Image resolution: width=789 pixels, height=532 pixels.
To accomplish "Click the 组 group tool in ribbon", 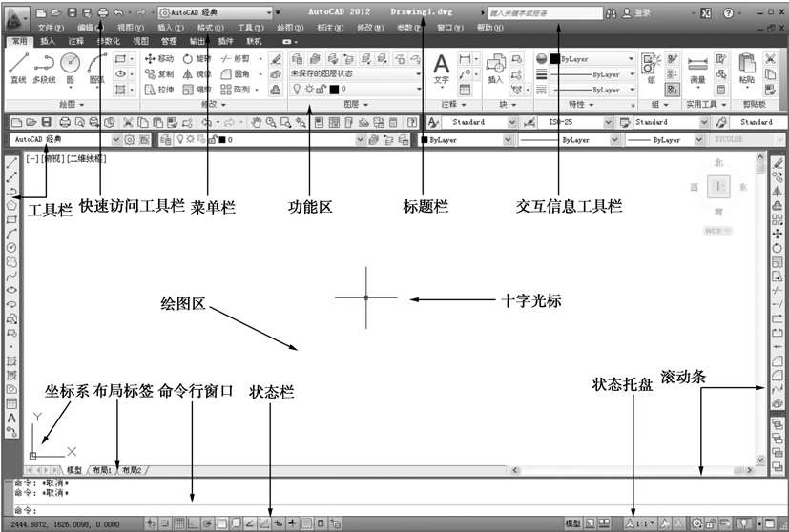I will point(651,70).
